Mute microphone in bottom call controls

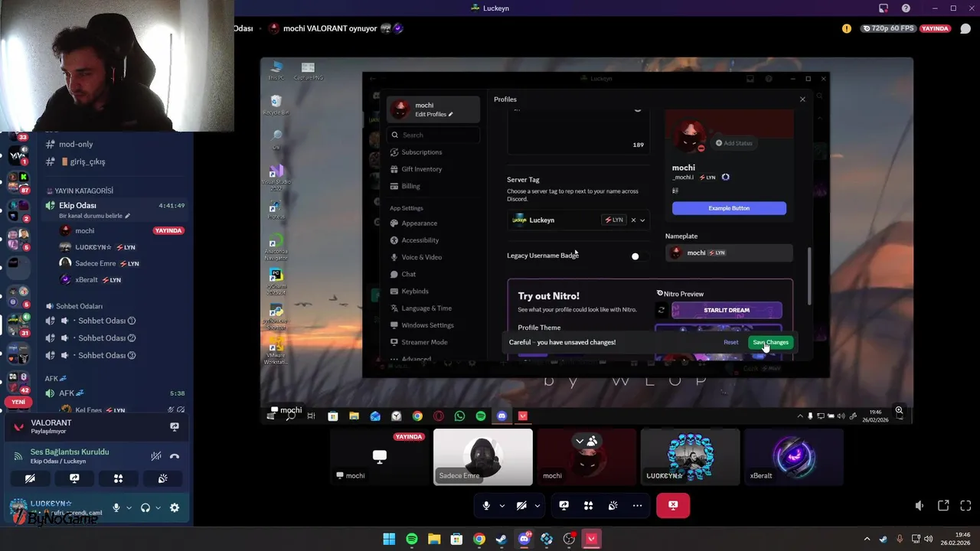pos(485,505)
